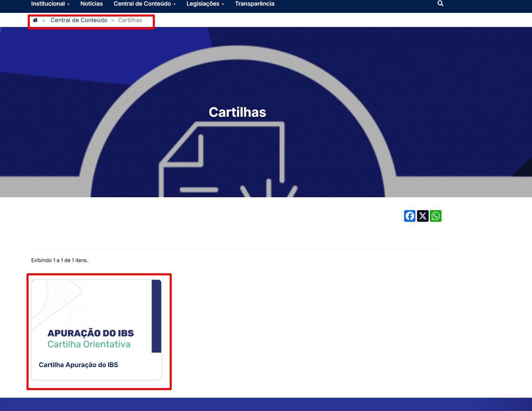This screenshot has width=532, height=411.
Task: Click the X share icon button
Action: point(422,216)
